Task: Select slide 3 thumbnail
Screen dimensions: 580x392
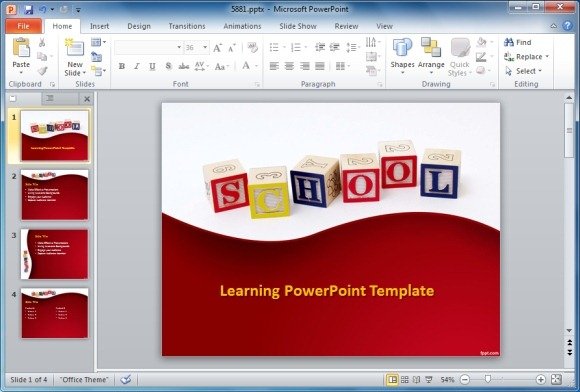Action: point(54,254)
